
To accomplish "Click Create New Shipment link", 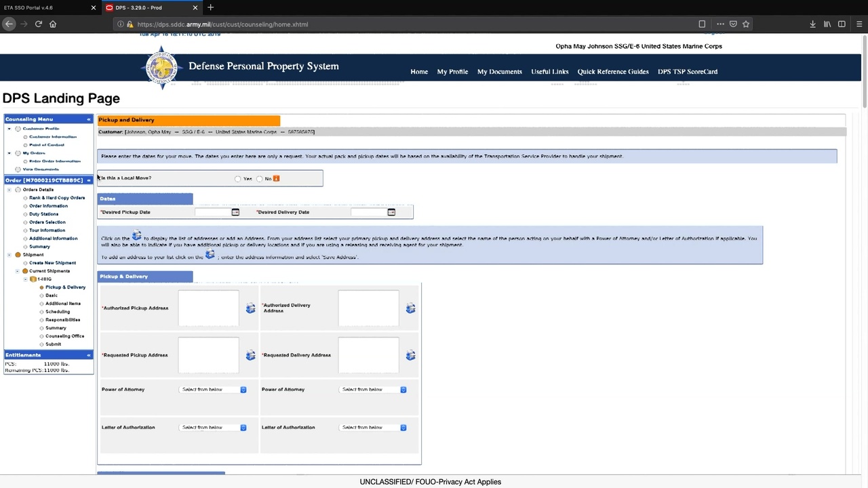I will (52, 263).
